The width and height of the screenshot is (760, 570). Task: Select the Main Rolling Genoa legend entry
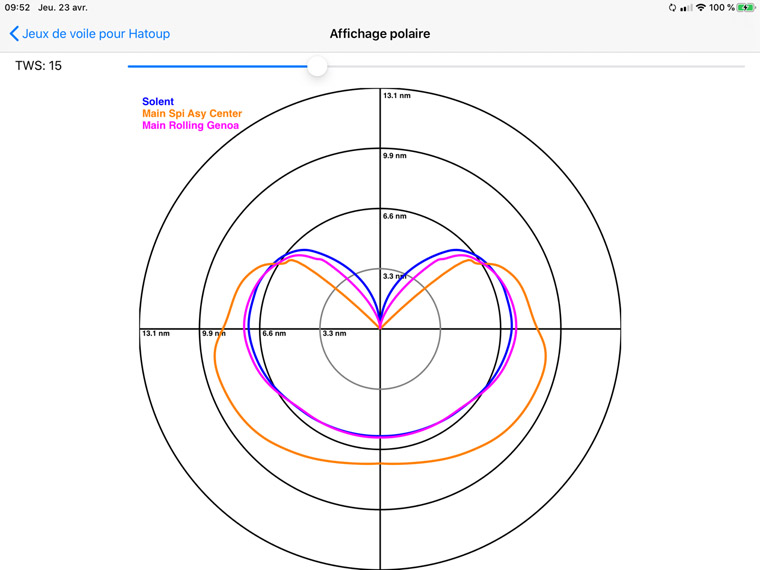coord(190,126)
